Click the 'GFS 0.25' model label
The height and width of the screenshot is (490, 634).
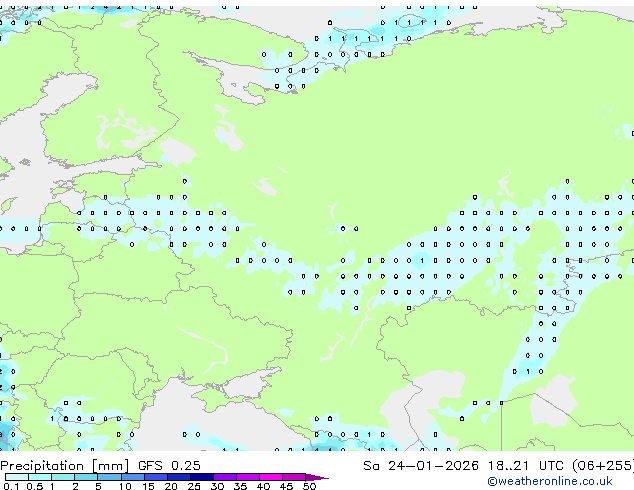pos(169,466)
